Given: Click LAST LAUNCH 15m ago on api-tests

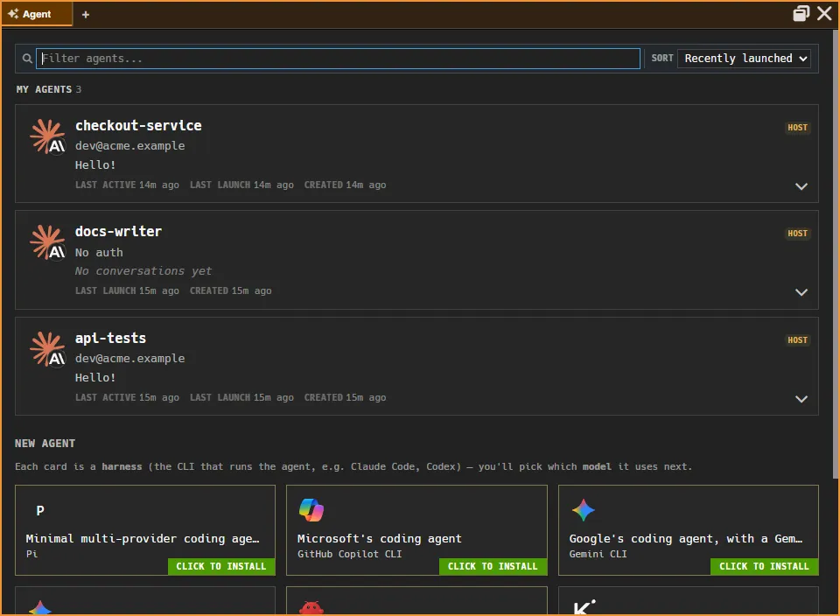Looking at the screenshot, I should click(241, 397).
